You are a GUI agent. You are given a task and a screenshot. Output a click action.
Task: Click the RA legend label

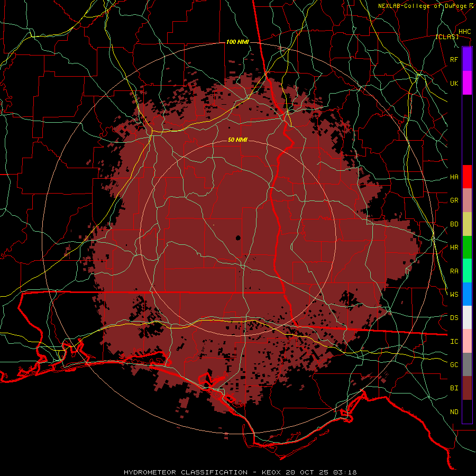454,271
